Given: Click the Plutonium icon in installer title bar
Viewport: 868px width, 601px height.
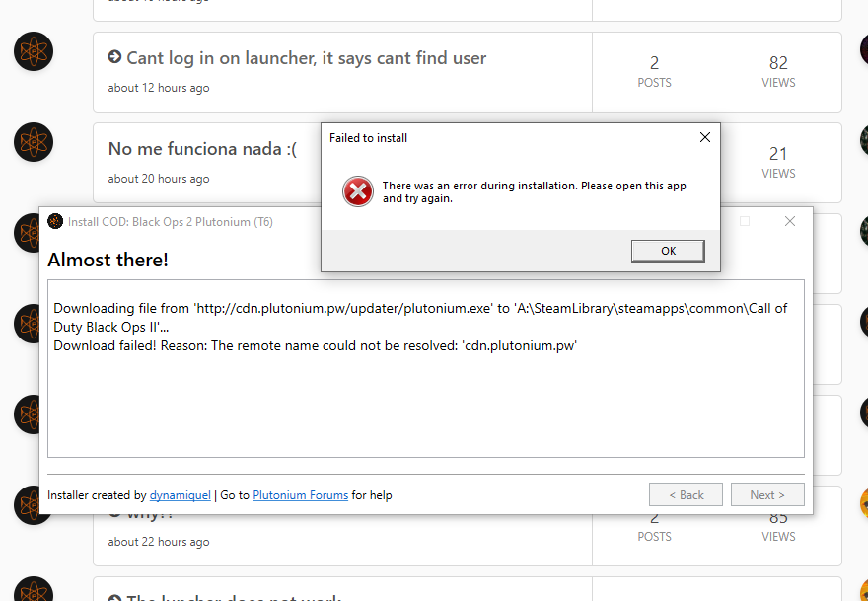Looking at the screenshot, I should (x=55, y=222).
